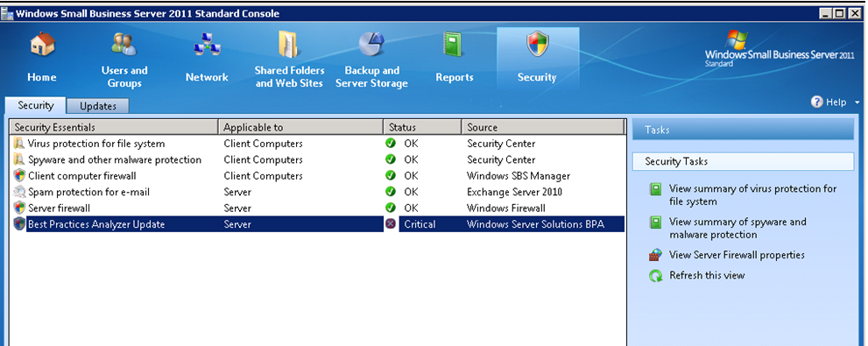This screenshot has height=346, width=868.
Task: Select Best Practices Analyzer Update row
Action: point(318,224)
